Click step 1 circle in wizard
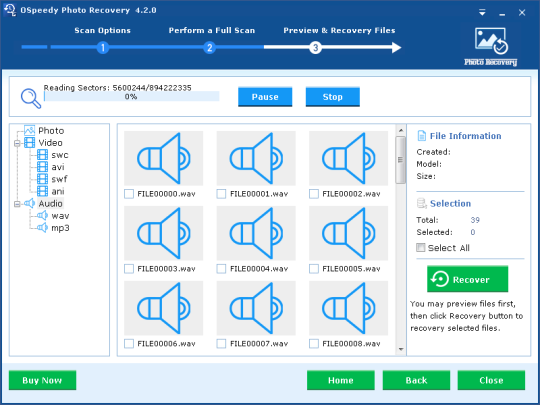 [x=103, y=48]
